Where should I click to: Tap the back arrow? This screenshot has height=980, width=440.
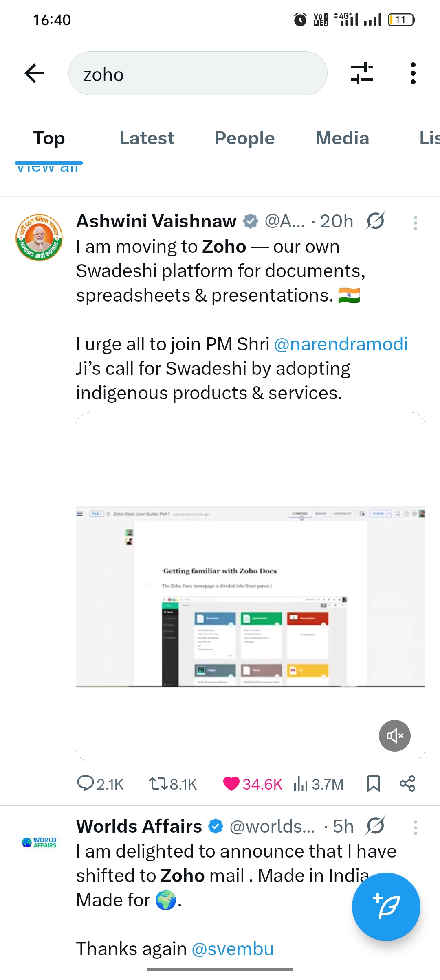pos(34,74)
